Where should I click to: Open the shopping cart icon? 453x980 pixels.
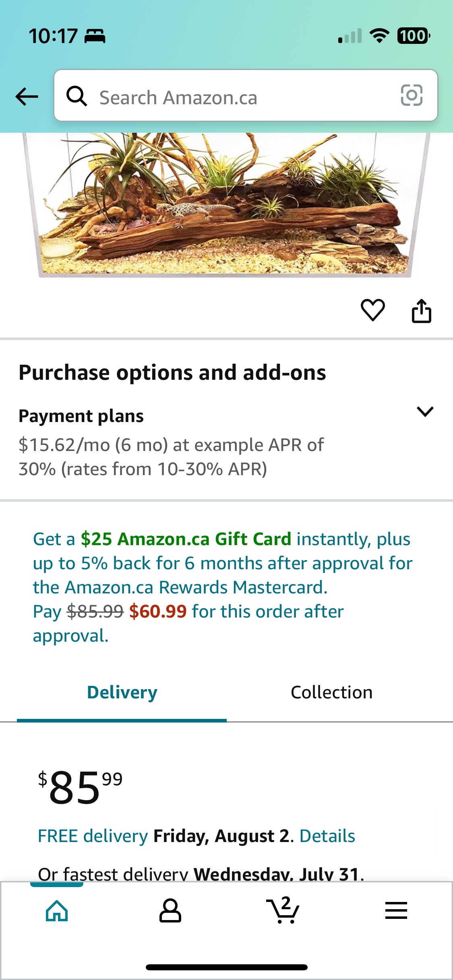(283, 910)
